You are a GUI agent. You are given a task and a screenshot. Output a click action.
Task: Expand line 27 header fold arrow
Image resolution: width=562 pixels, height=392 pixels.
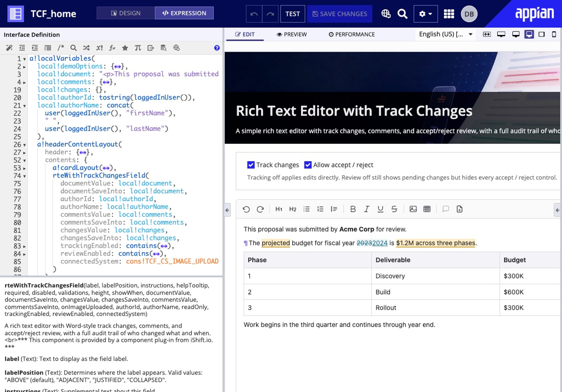pos(24,153)
